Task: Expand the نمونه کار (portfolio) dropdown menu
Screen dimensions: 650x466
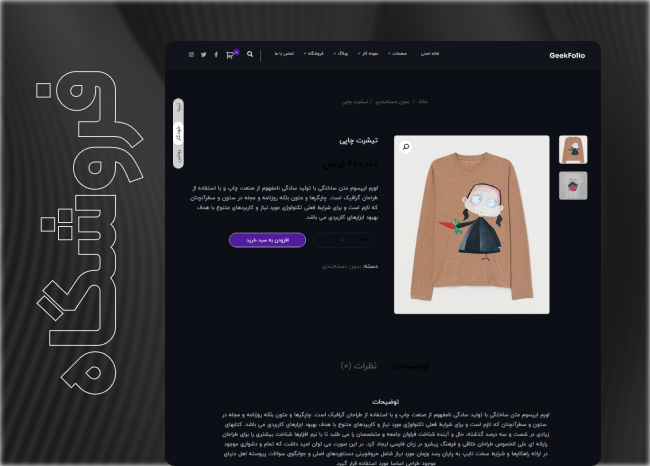Action: coord(368,53)
